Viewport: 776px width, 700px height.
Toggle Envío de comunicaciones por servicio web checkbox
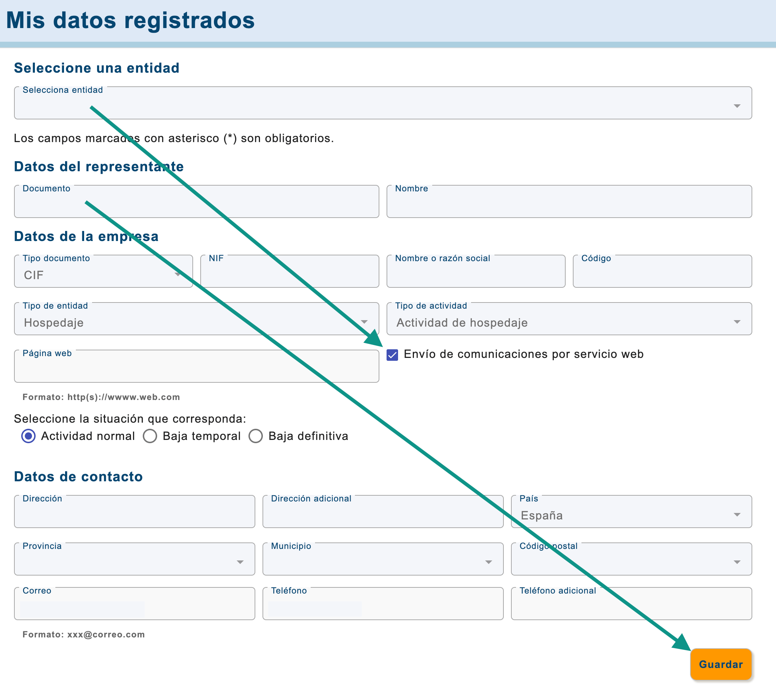[x=392, y=355]
